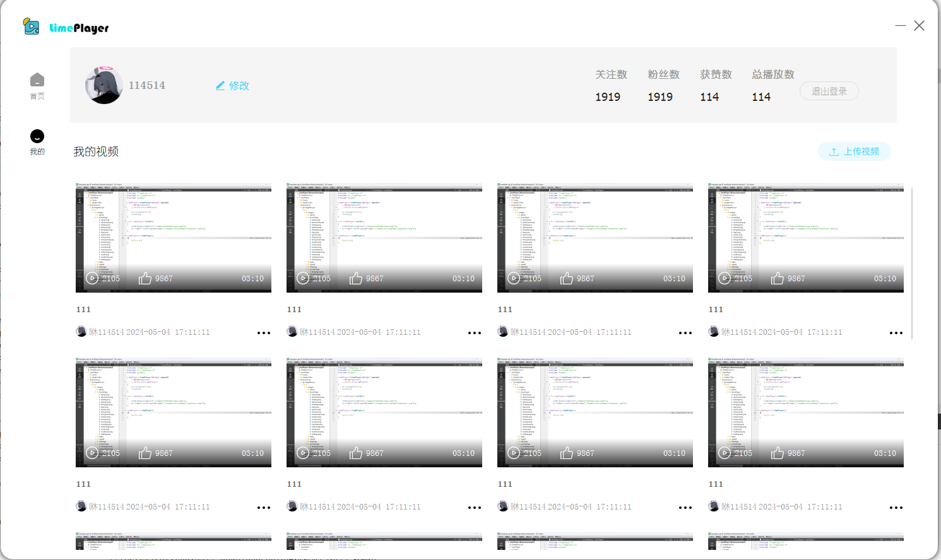Click play count icon on first top-row video

(x=92, y=278)
